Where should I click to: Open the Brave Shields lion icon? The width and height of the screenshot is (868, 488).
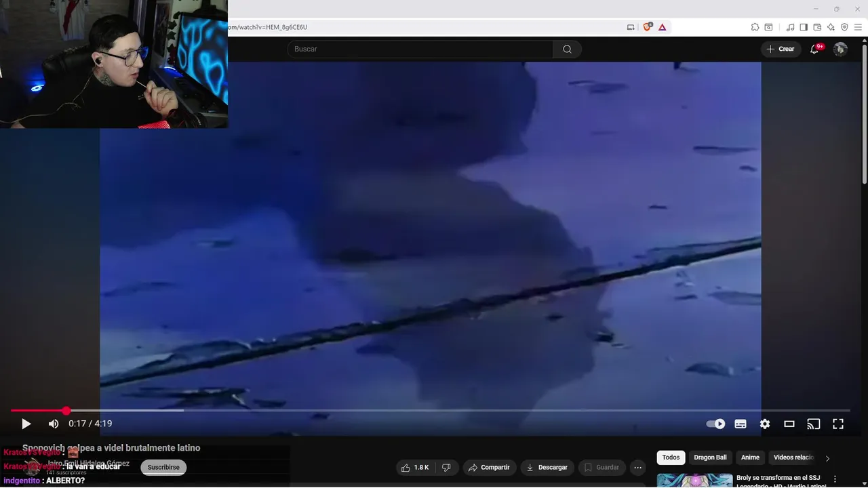click(647, 27)
